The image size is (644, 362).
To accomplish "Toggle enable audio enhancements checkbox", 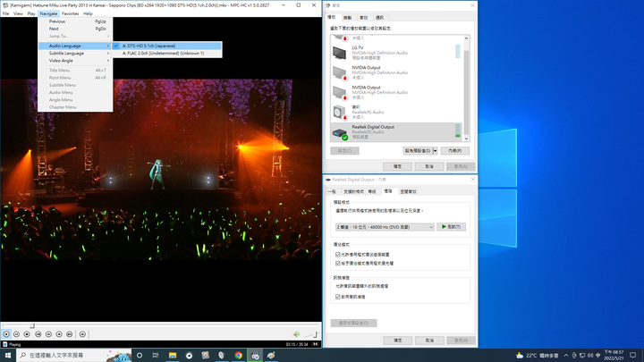I will point(338,297).
